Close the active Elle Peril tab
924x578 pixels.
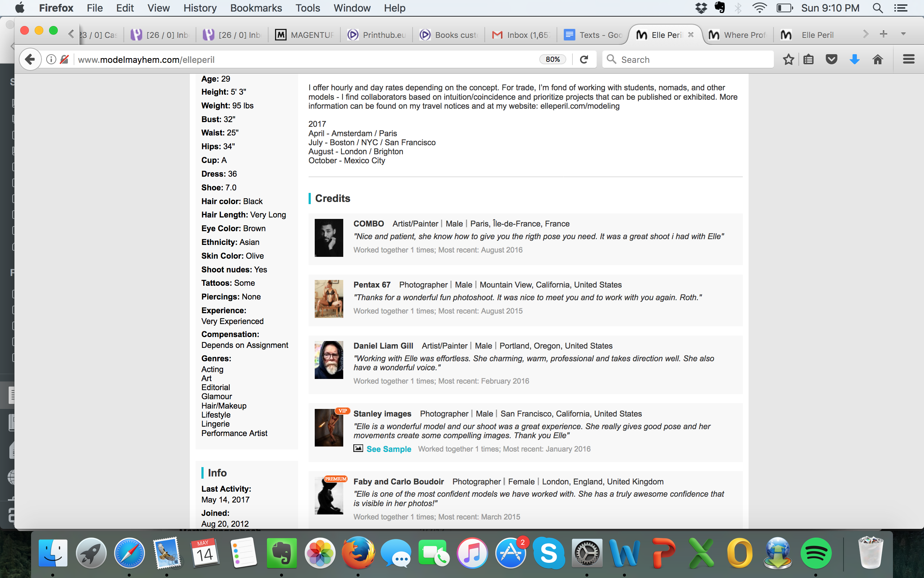click(x=691, y=35)
